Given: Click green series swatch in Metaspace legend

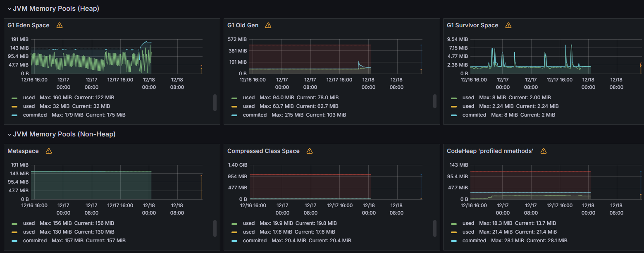Looking at the screenshot, I should pyautogui.click(x=14, y=224).
